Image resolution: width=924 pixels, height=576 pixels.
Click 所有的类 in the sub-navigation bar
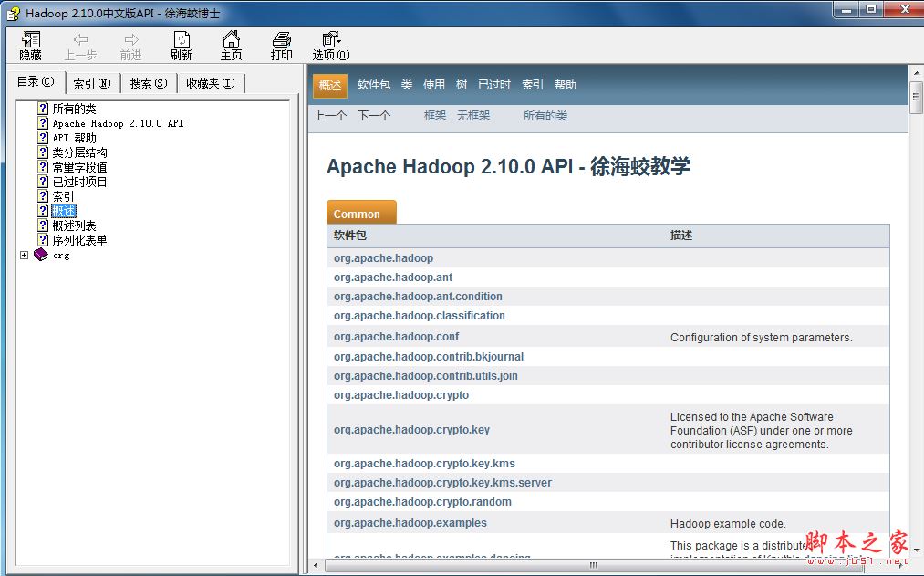[x=545, y=116]
